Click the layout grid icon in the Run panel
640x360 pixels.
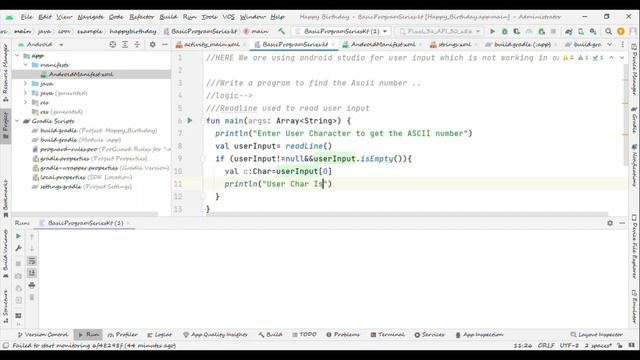pyautogui.click(x=18, y=316)
